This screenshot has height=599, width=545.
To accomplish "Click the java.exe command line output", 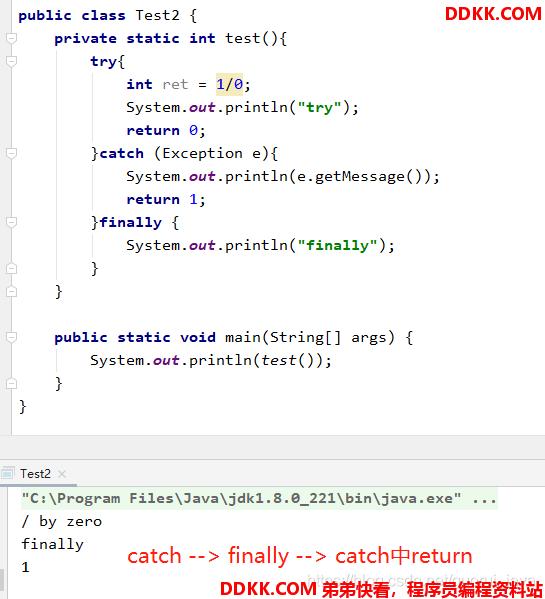I will click(259, 498).
